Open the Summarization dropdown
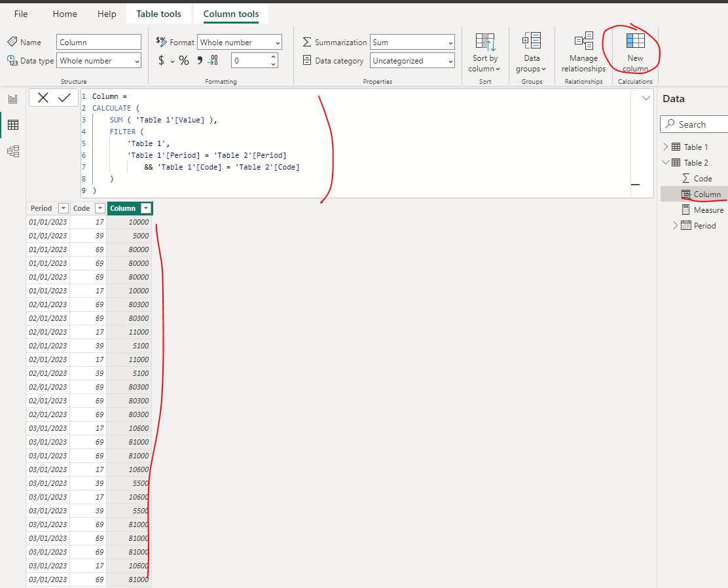This screenshot has height=588, width=728. 412,43
